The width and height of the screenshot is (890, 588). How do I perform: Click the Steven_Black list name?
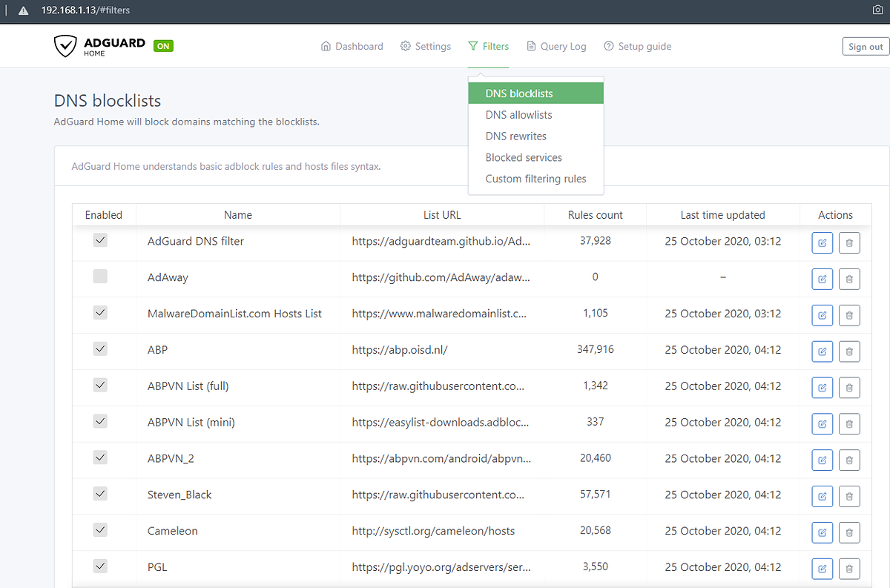click(x=179, y=495)
